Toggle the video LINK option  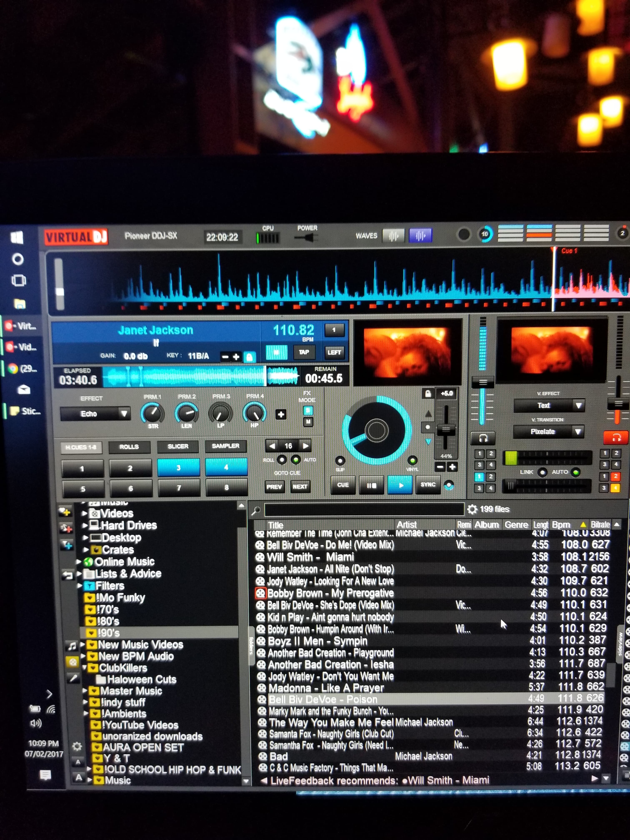click(x=543, y=472)
